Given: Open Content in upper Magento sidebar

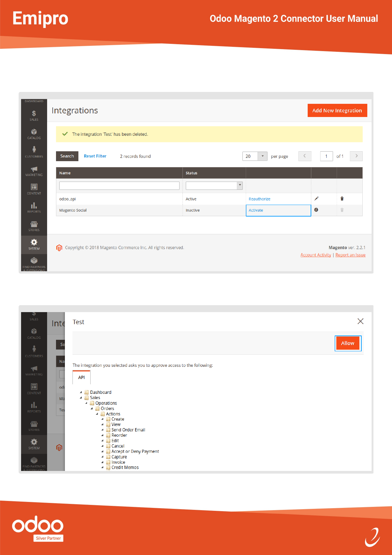Looking at the screenshot, I should 34,189.
